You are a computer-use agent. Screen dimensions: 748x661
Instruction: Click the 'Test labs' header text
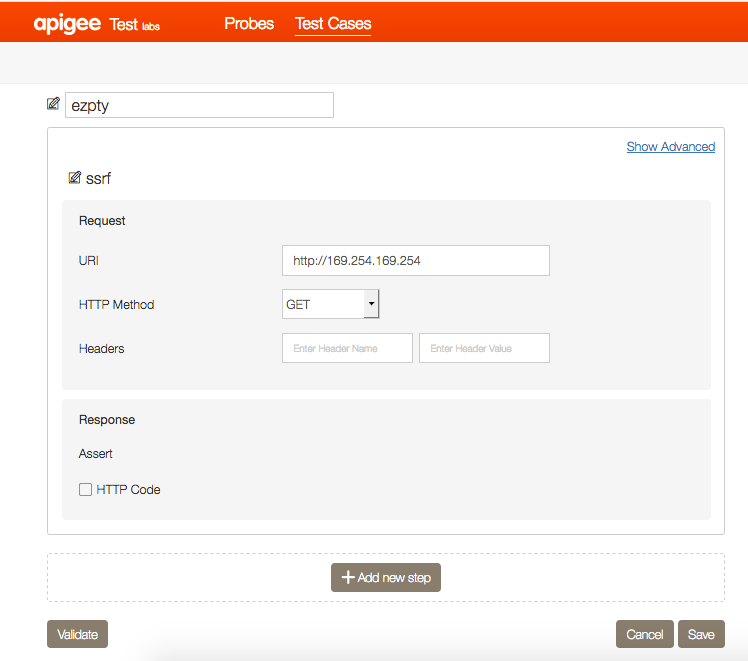pos(133,24)
